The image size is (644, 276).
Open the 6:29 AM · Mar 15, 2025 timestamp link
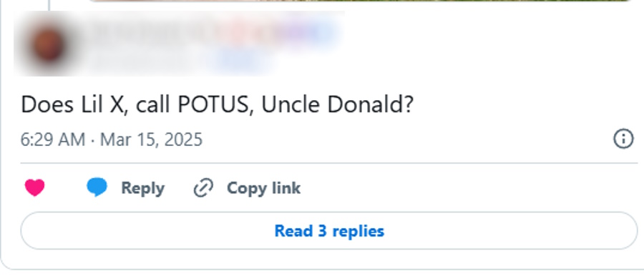coord(112,139)
